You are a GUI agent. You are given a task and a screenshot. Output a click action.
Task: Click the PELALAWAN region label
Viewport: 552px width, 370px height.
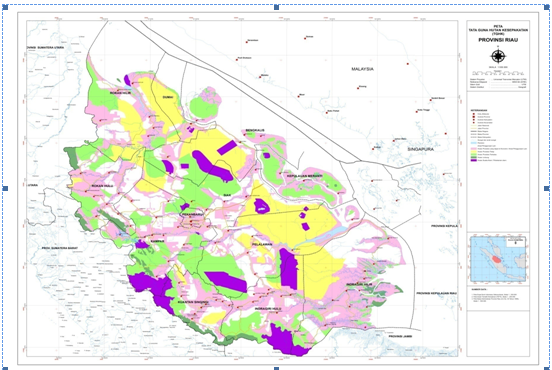pos(262,244)
